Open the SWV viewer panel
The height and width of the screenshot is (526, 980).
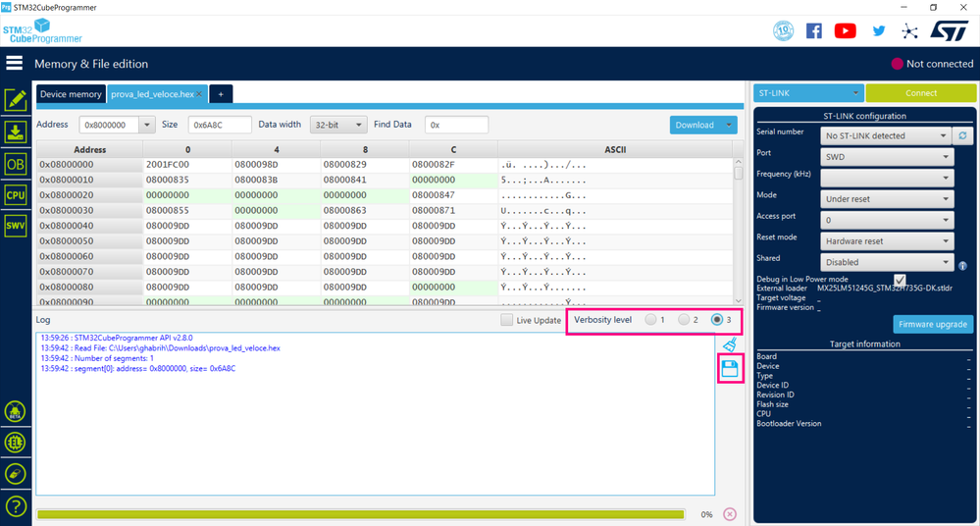click(x=15, y=226)
